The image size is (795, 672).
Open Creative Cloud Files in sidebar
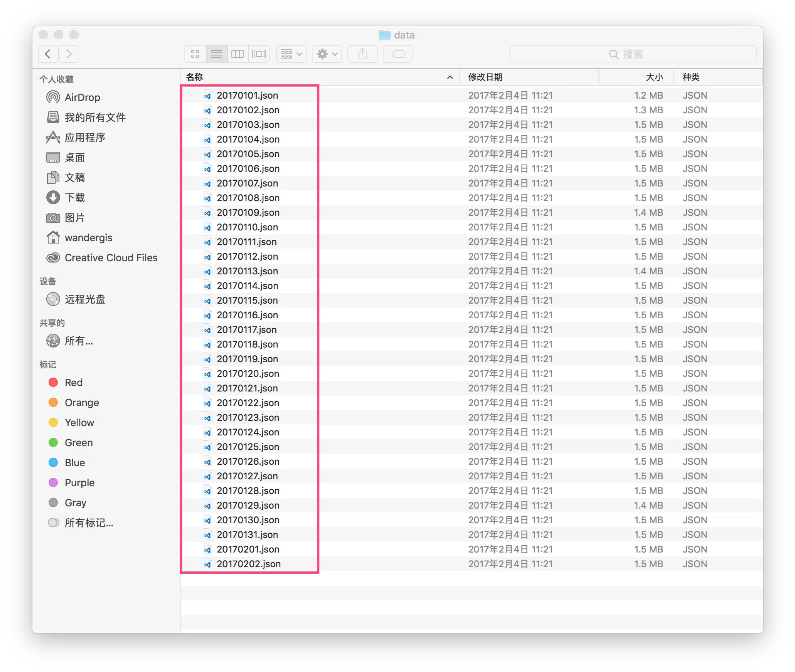[111, 258]
